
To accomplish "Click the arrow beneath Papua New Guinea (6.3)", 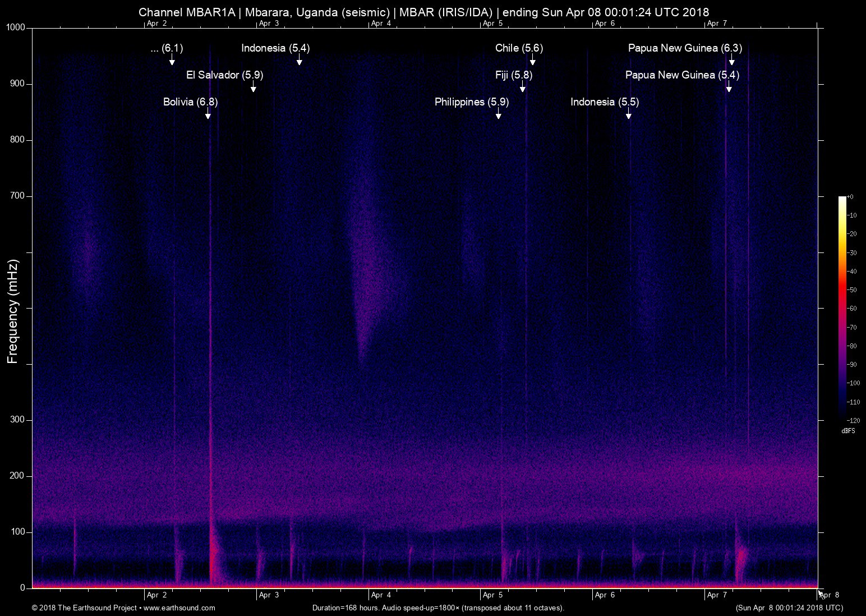I will tap(731, 61).
